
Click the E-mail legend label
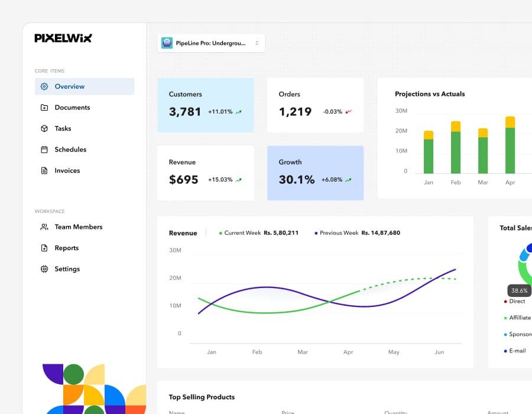[x=517, y=351]
